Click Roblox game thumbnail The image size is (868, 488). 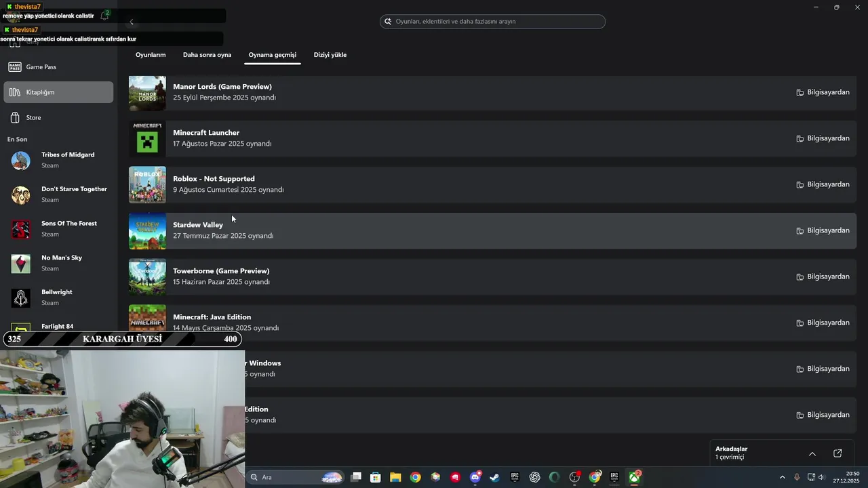coord(147,184)
